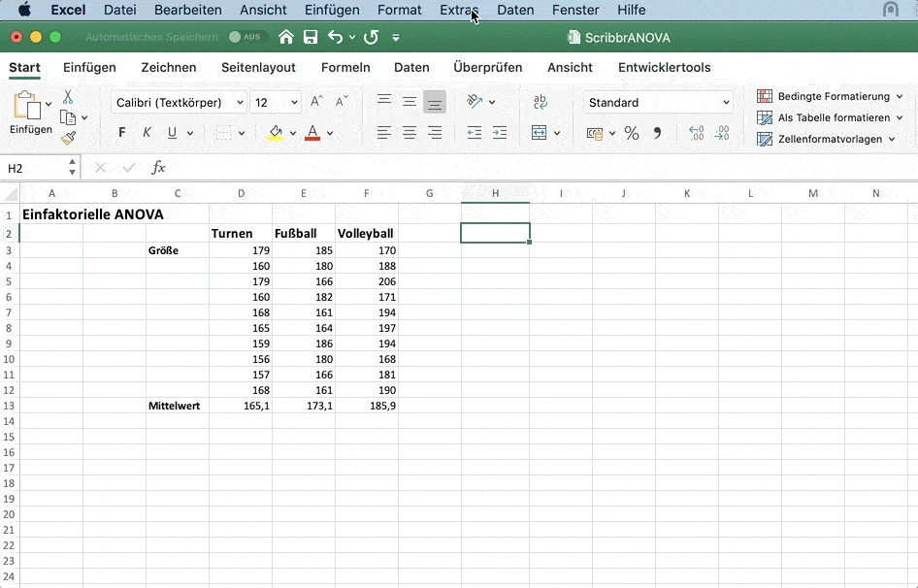918x588 pixels.
Task: Align text to top of cell
Action: (x=384, y=102)
